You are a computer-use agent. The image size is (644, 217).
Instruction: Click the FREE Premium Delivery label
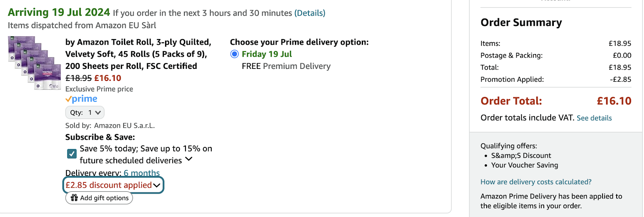pos(286,66)
